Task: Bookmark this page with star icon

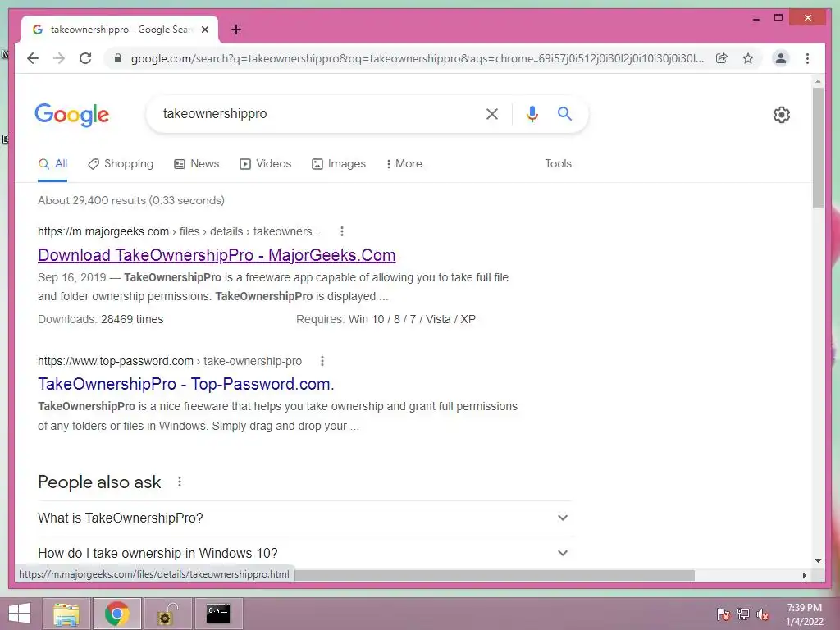Action: (x=748, y=58)
